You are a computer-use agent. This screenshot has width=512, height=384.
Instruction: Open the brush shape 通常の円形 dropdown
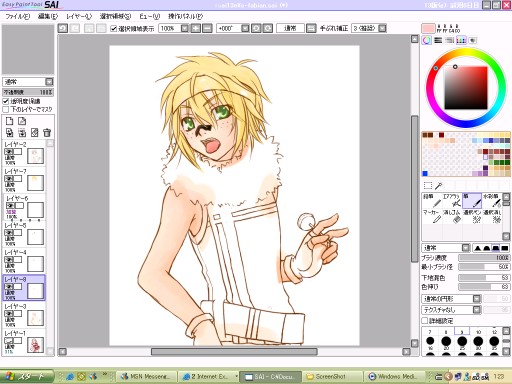coord(477,299)
